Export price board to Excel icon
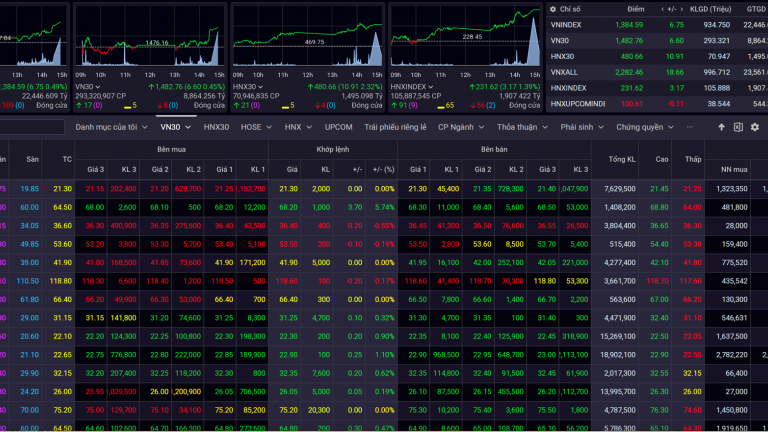Viewport: 768px width, 432px height. (738, 127)
